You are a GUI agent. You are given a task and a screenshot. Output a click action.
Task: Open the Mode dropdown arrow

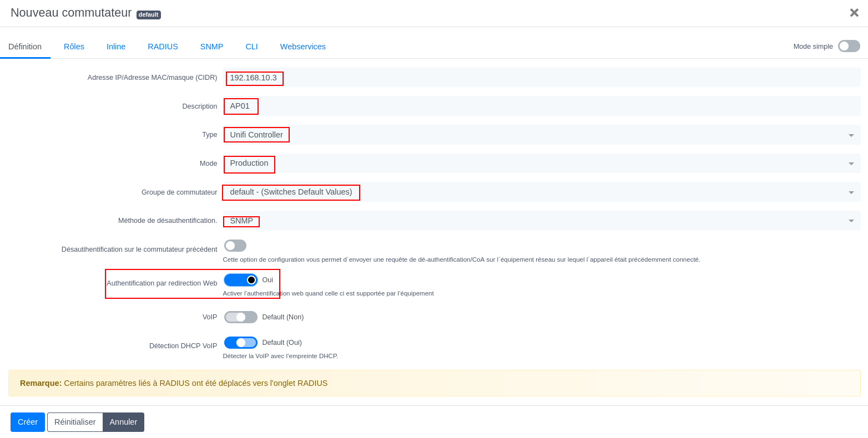[x=851, y=164]
